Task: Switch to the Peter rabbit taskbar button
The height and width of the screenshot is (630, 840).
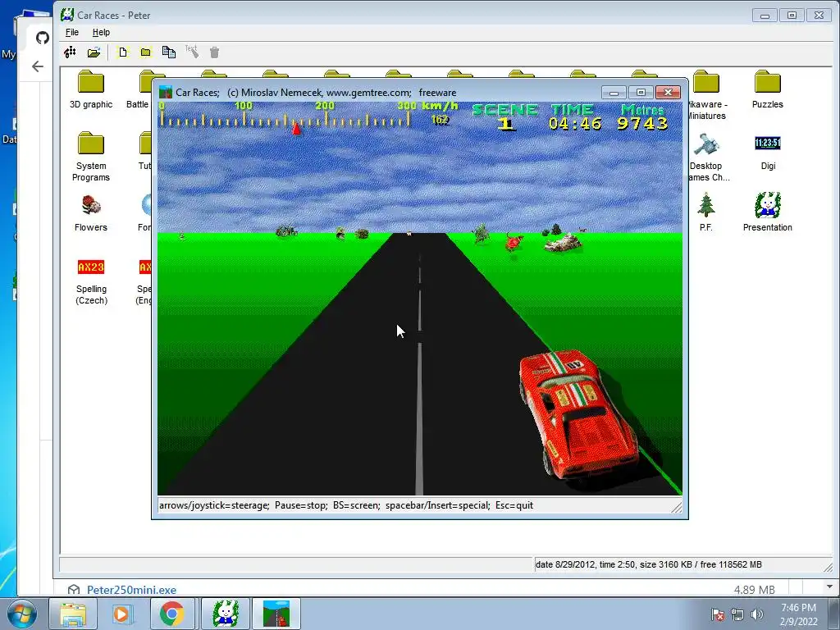Action: 226,614
